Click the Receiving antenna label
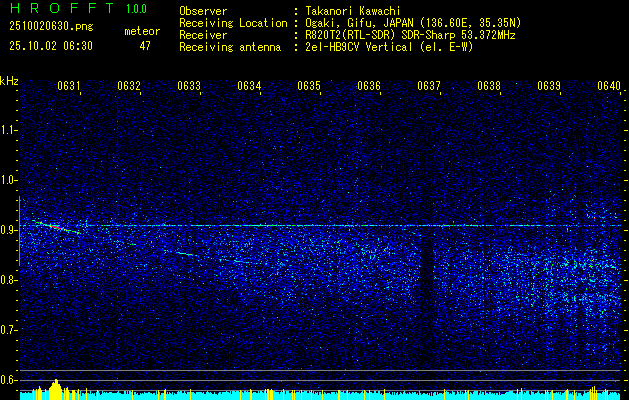This screenshot has width=629, height=400. 230,47
